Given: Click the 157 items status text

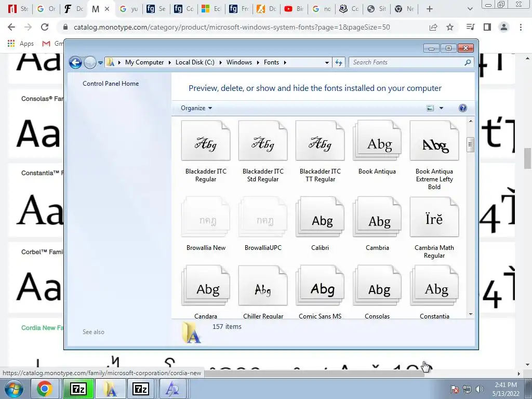Looking at the screenshot, I should (227, 327).
